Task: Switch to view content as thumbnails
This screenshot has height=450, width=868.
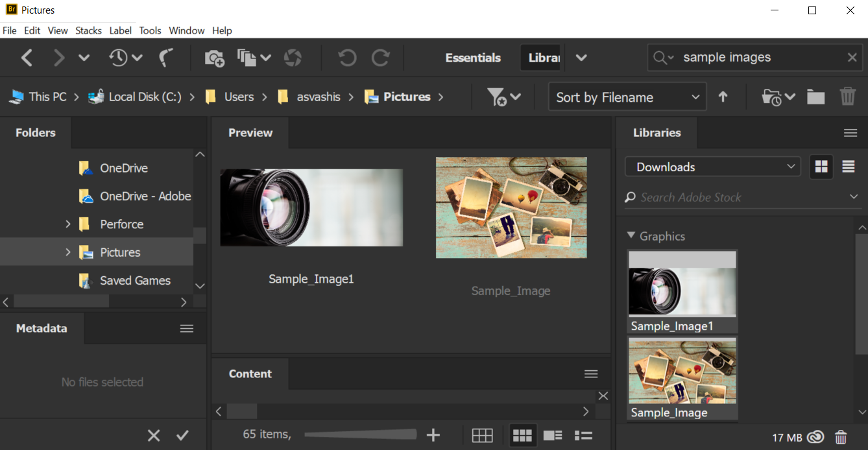Action: [522, 436]
